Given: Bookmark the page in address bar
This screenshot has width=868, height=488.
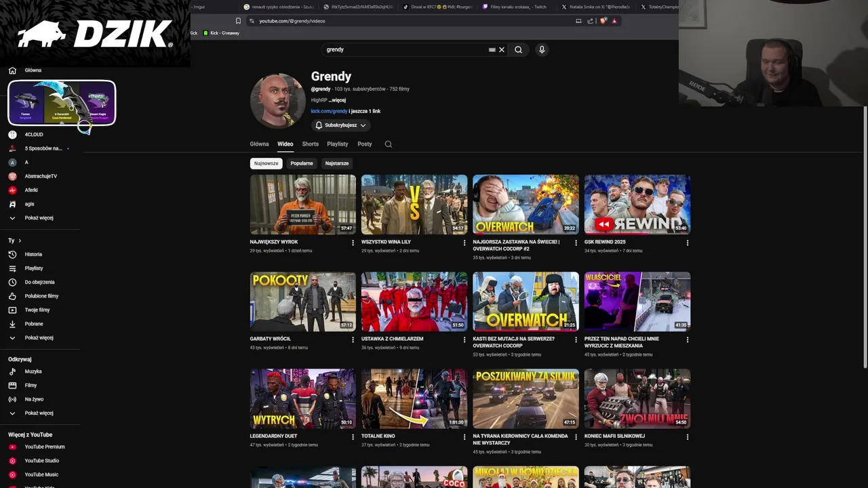Looking at the screenshot, I should (238, 21).
